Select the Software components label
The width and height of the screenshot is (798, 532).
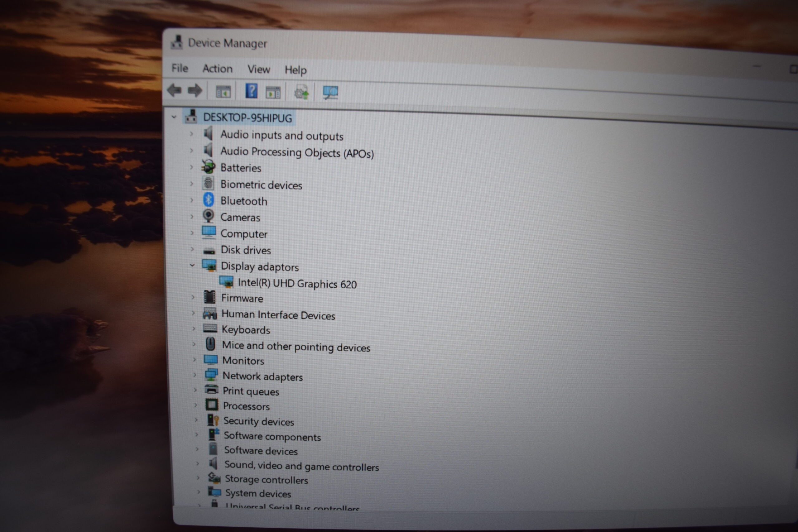(x=272, y=436)
